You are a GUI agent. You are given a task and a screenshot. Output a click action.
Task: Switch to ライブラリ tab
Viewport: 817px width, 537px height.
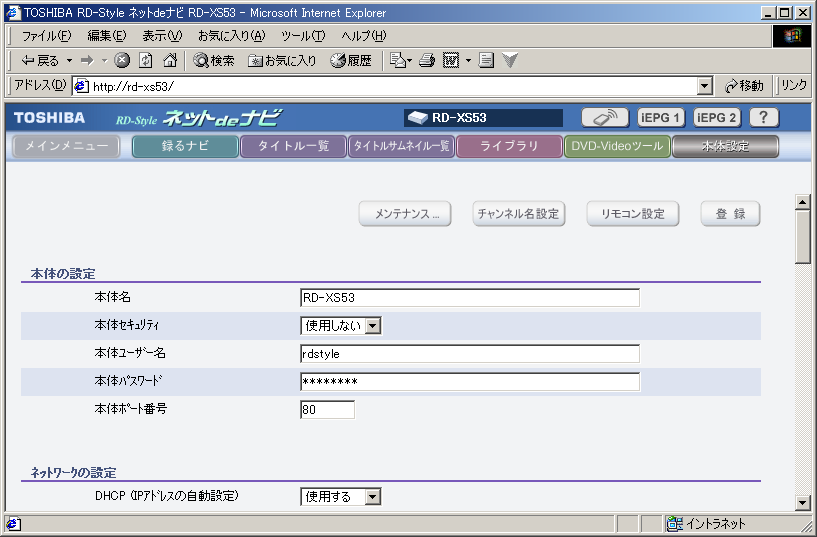[x=509, y=146]
